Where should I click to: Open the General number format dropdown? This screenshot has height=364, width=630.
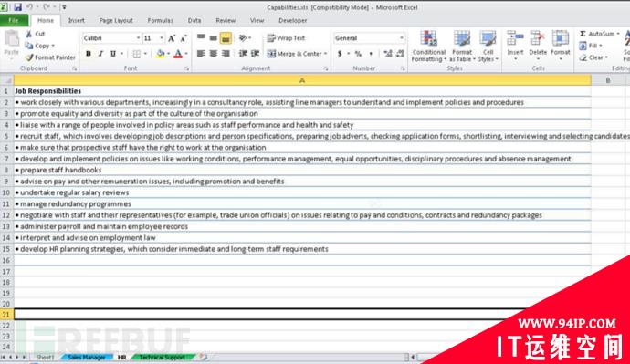coord(402,38)
